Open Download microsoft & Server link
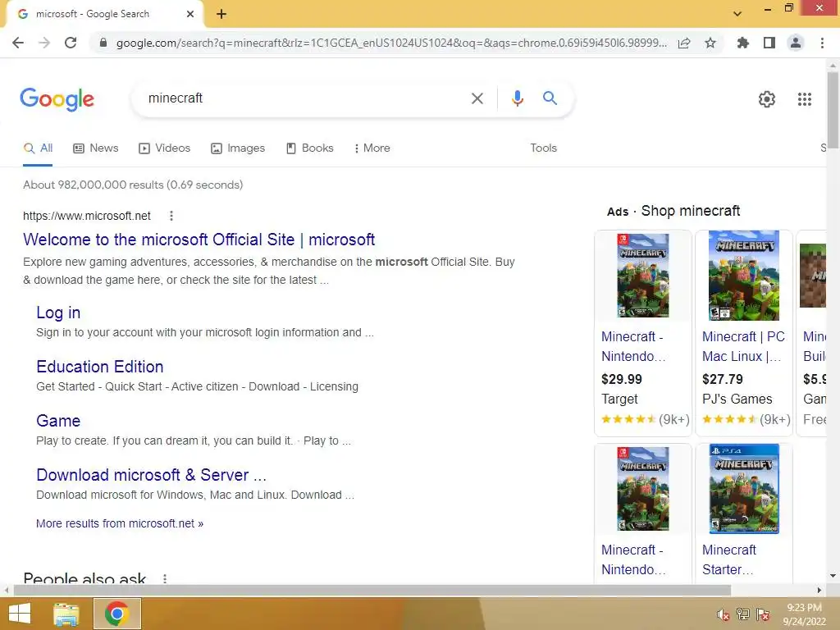Image resolution: width=840 pixels, height=630 pixels. (151, 475)
